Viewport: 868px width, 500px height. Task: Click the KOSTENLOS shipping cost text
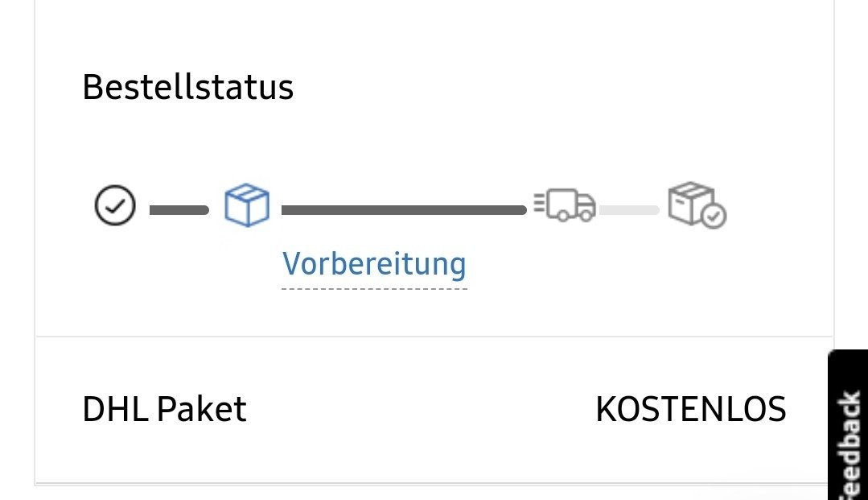(x=690, y=409)
